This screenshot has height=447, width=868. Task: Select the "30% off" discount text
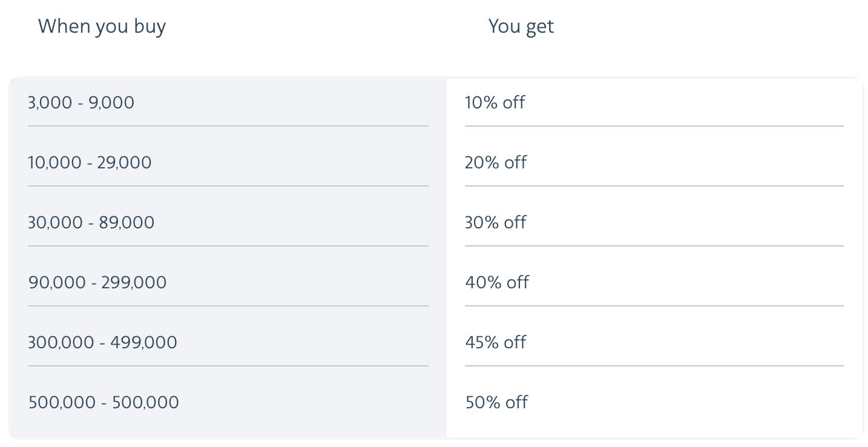(x=496, y=222)
